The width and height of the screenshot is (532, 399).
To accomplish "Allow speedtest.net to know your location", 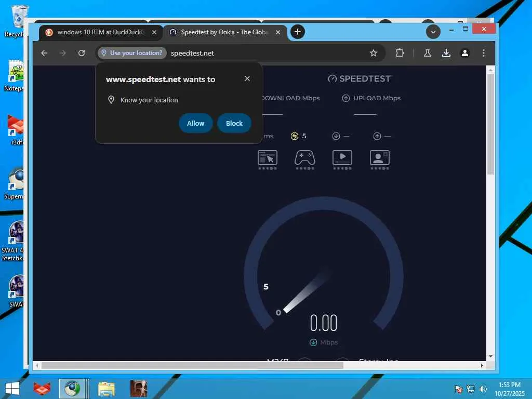I will coord(195,123).
